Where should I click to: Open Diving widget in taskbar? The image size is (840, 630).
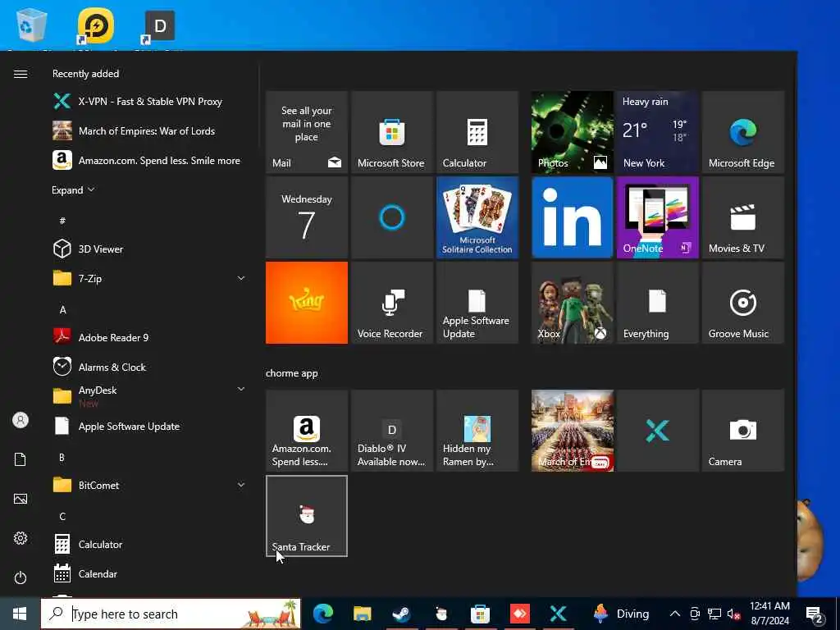pyautogui.click(x=622, y=614)
